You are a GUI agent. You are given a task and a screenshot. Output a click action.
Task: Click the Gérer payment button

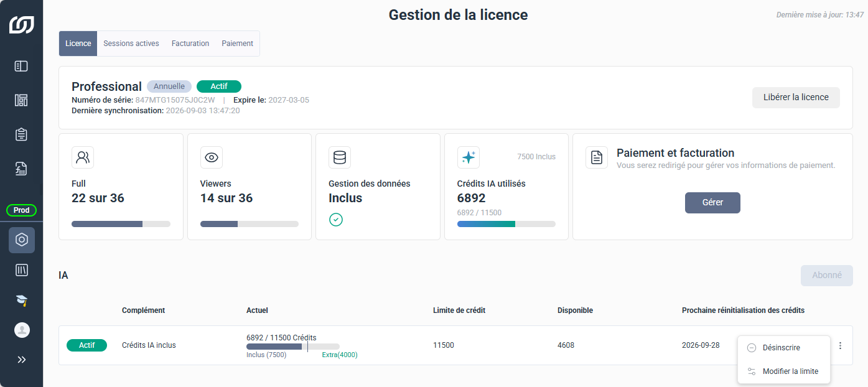pos(712,203)
